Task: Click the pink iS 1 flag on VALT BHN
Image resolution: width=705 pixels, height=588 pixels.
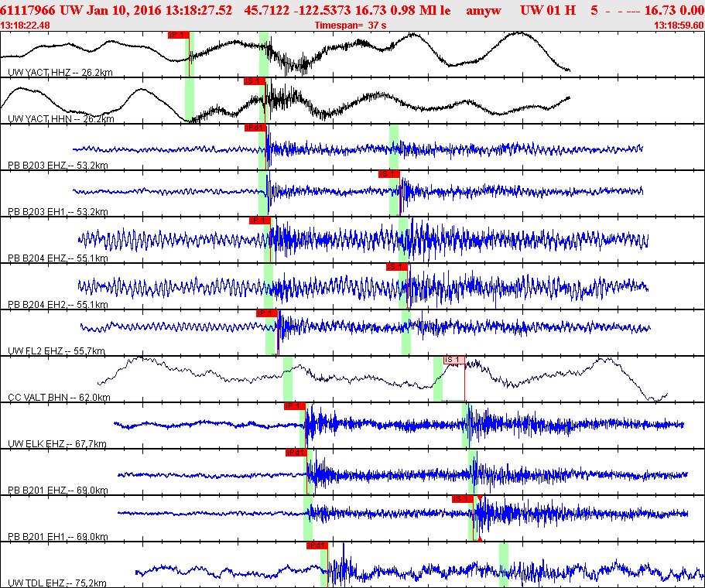Action: [454, 360]
